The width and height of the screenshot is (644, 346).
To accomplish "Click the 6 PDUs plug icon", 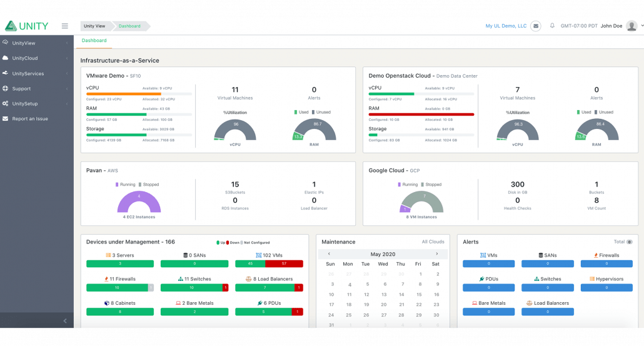I will click(260, 303).
